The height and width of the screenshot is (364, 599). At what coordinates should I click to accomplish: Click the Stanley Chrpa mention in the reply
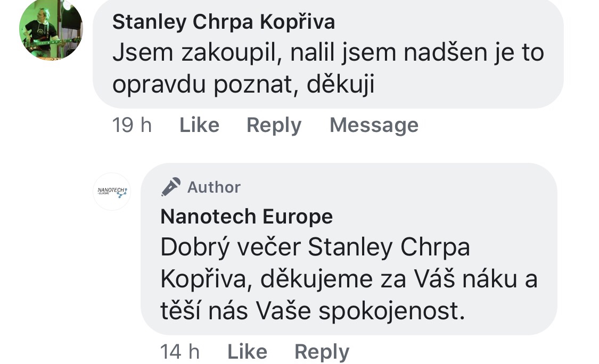pos(389,248)
